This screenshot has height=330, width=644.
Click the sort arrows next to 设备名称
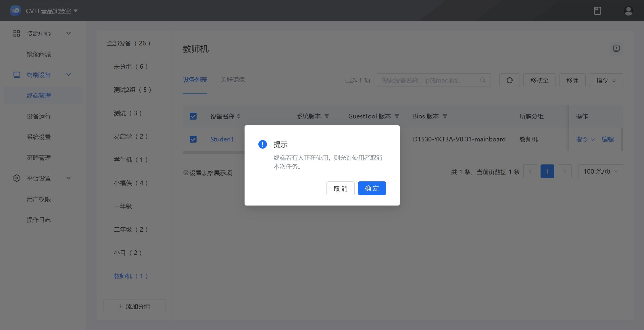(x=239, y=116)
